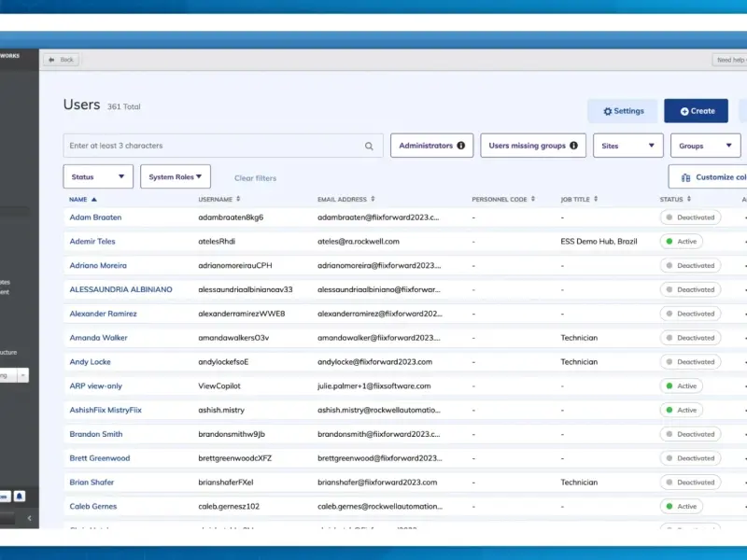Click the Customize columns icon

coord(685,177)
